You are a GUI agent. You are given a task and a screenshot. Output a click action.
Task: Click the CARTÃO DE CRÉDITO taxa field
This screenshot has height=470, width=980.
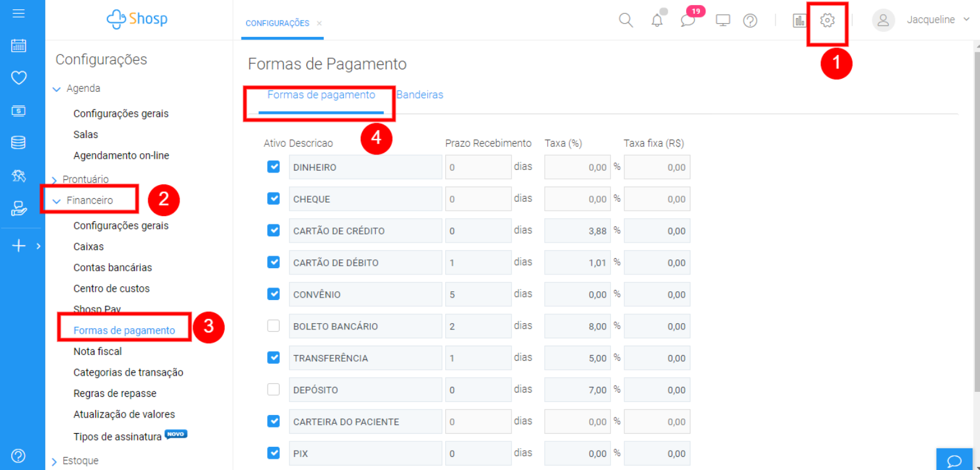(x=577, y=231)
